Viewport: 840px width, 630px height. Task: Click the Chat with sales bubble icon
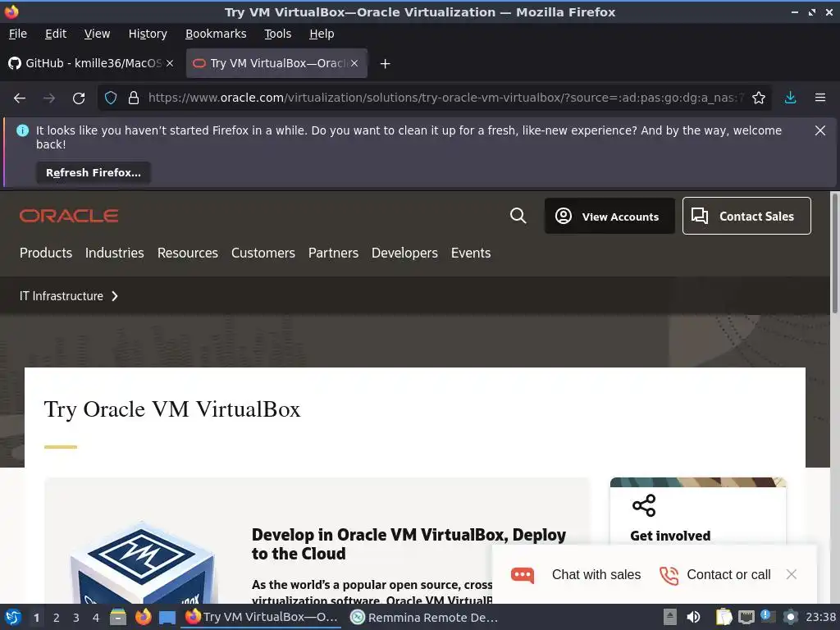click(x=523, y=575)
